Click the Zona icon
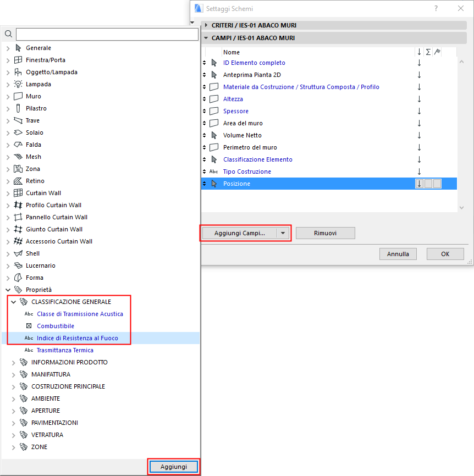This screenshot has width=474, height=476. tap(18, 169)
